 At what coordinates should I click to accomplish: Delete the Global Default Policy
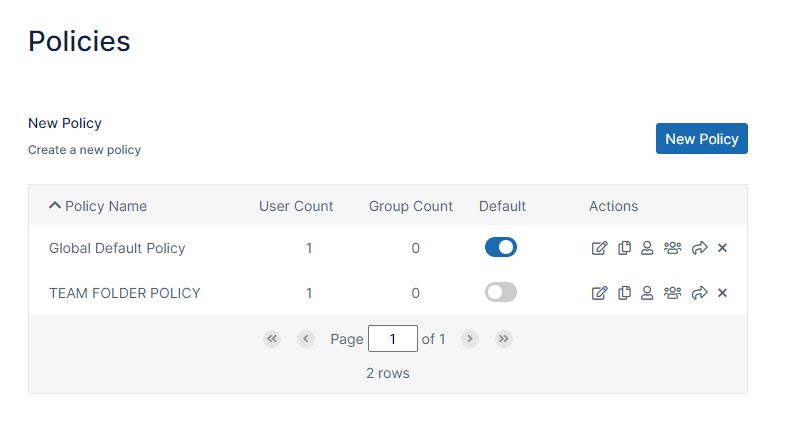tap(722, 248)
